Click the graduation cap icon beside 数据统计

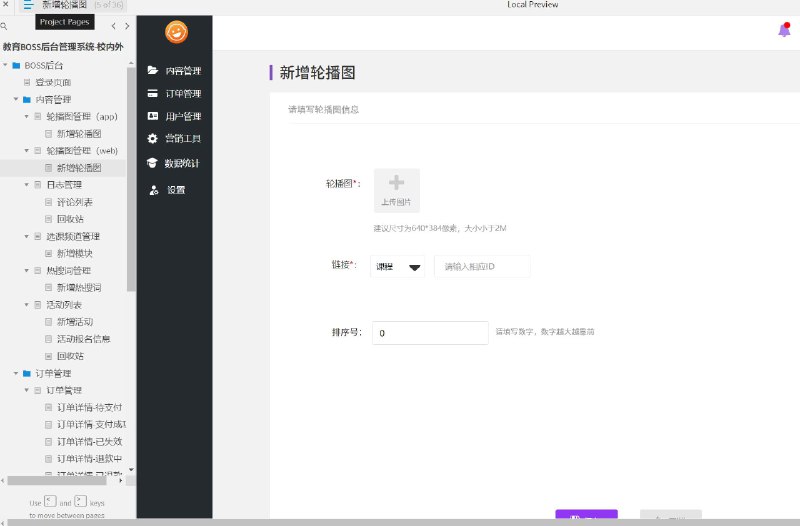(152, 163)
